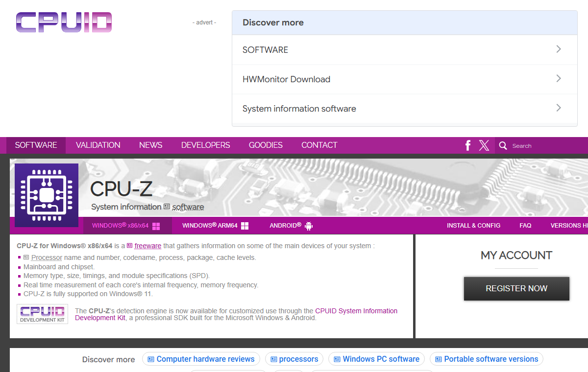The image size is (588, 372).
Task: Click the REGISTER NOW button
Action: (x=516, y=288)
